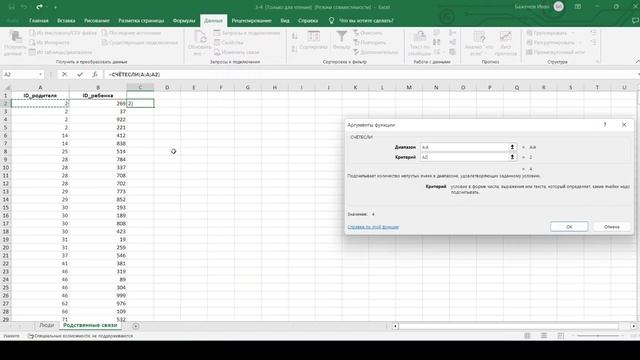Viewport: 640px width, 360px height.
Task: Click the ribbon display options icon
Action: coord(578,7)
